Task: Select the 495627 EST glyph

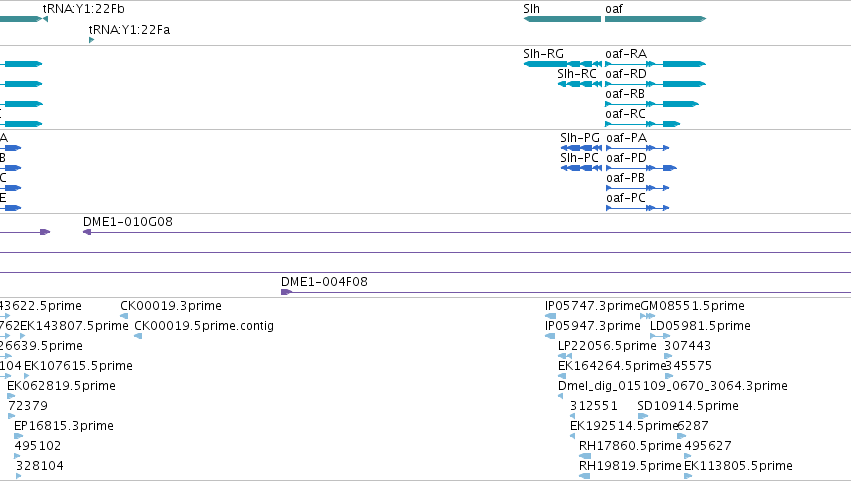Action: [688, 456]
